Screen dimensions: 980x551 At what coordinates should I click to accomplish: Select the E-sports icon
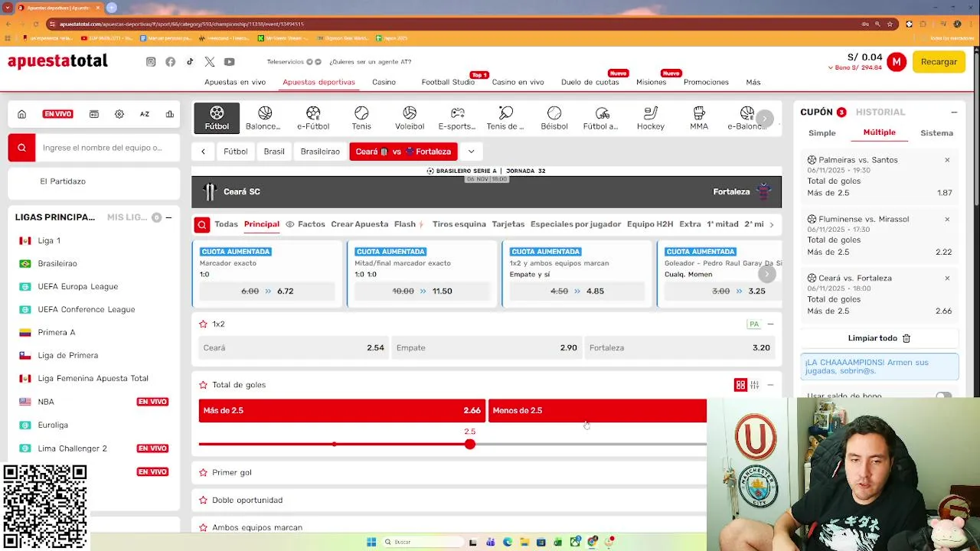pyautogui.click(x=457, y=118)
